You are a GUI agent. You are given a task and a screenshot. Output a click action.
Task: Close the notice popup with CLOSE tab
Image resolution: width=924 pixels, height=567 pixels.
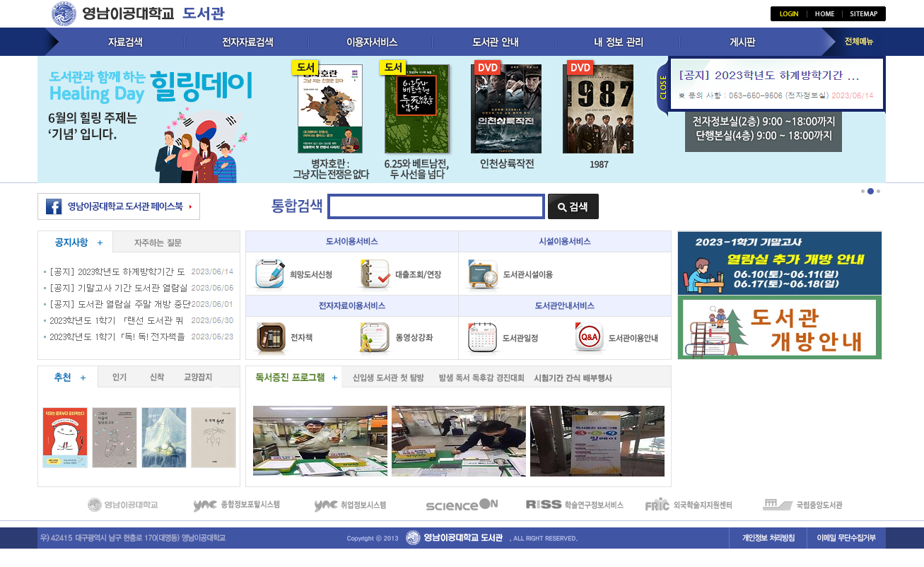662,87
